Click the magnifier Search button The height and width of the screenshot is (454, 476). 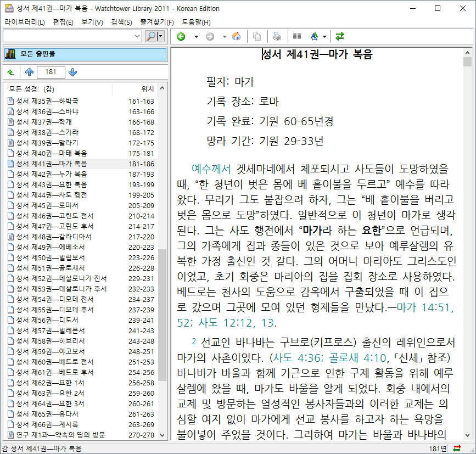point(151,36)
